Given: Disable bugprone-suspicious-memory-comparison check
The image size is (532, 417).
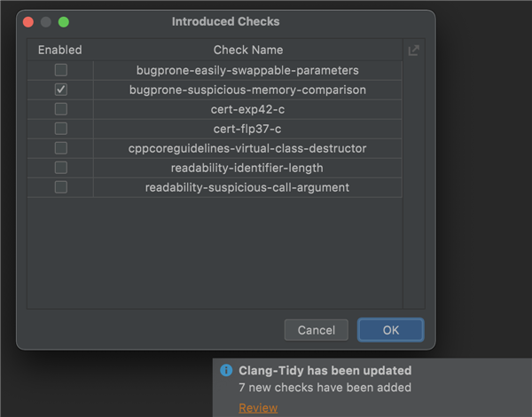Looking at the screenshot, I should [60, 90].
